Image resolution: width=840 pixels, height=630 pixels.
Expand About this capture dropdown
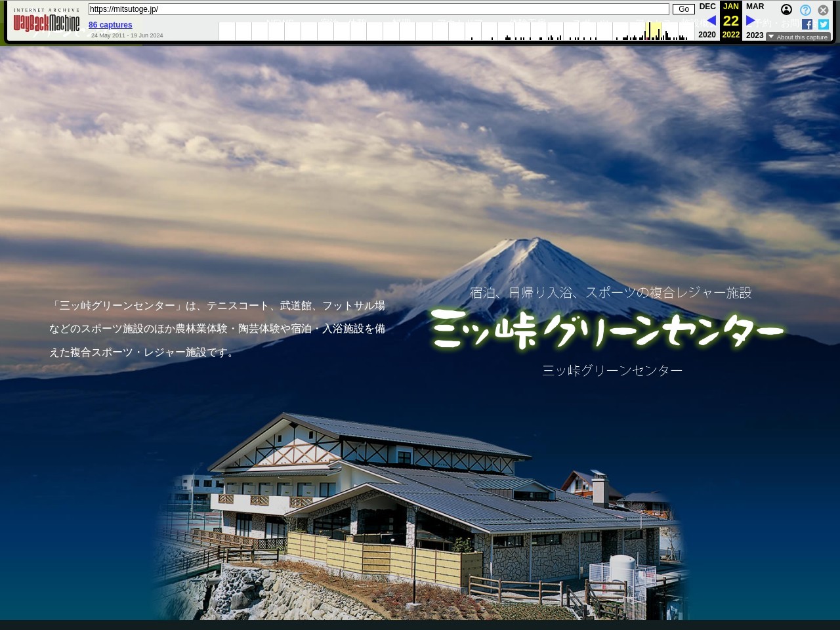798,37
